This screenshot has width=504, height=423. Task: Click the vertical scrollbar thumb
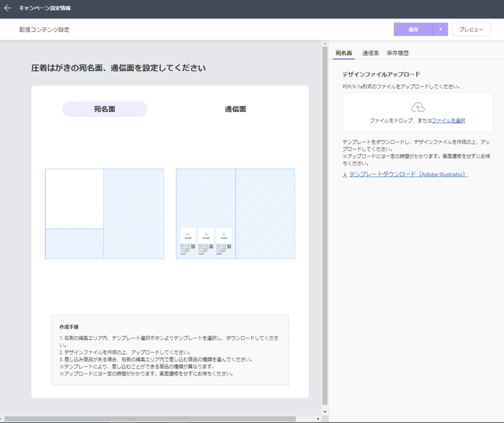click(x=325, y=225)
